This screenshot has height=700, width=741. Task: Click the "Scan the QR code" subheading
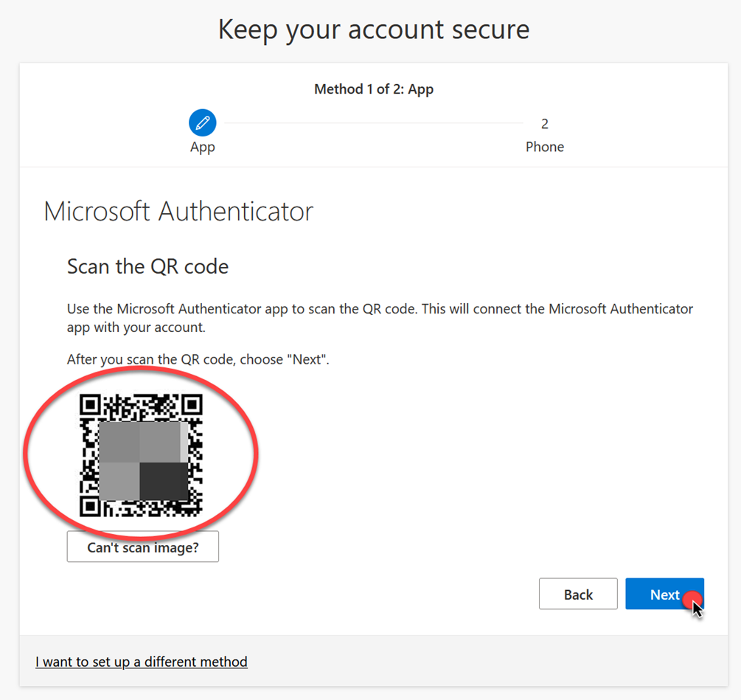[147, 266]
